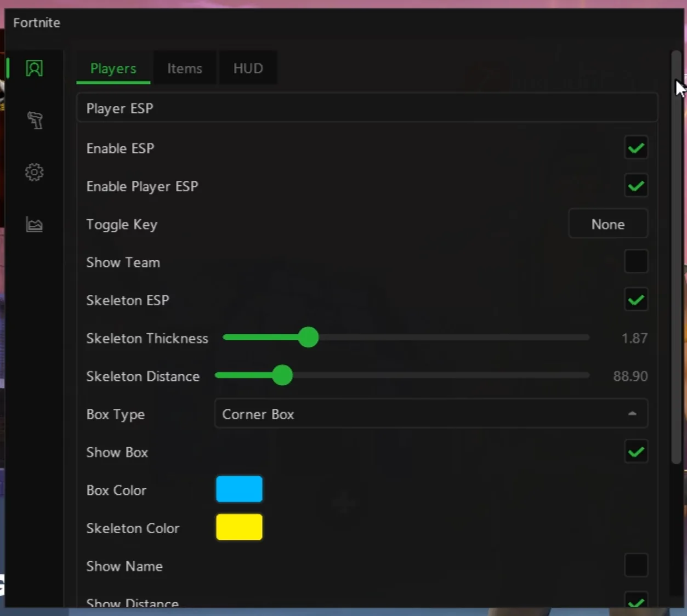Click the Skeleton Color label

pos(133,528)
